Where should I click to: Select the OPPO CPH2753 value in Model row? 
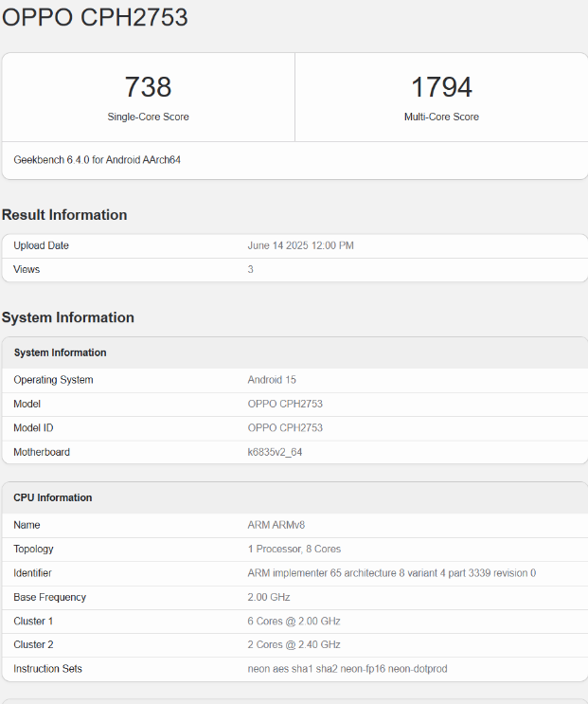point(285,404)
